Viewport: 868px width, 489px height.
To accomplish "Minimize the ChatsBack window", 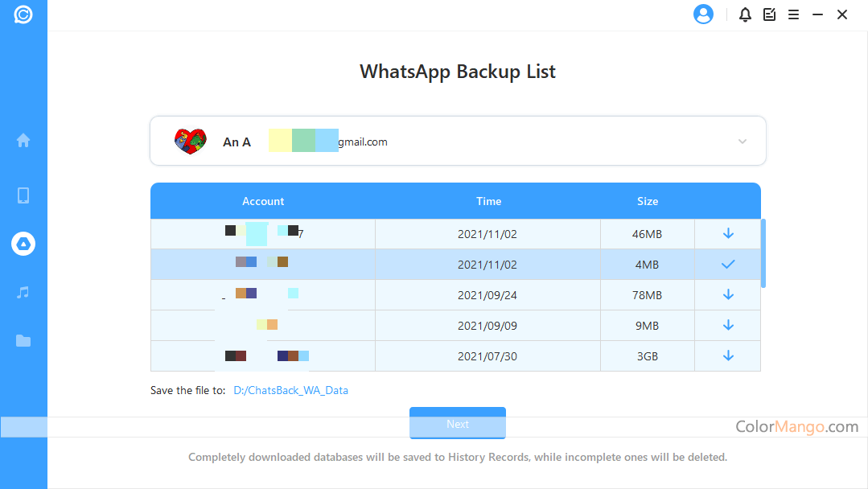I will coord(817,14).
